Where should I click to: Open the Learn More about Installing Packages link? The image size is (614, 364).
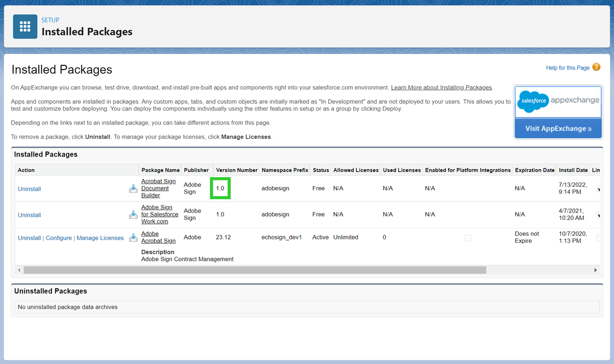[441, 87]
